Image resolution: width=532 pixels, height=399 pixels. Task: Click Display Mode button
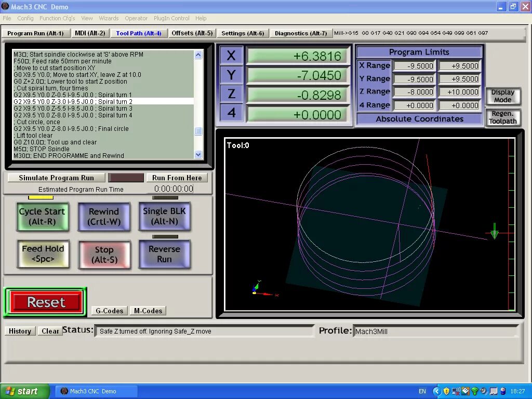502,96
